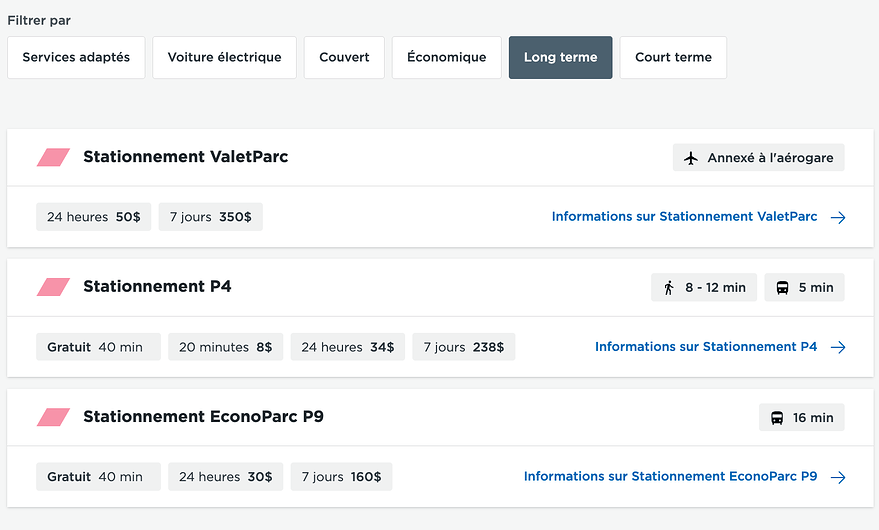Image resolution: width=879 pixels, height=530 pixels.
Task: Click the 7 jours 350$ price tag
Action: (211, 217)
